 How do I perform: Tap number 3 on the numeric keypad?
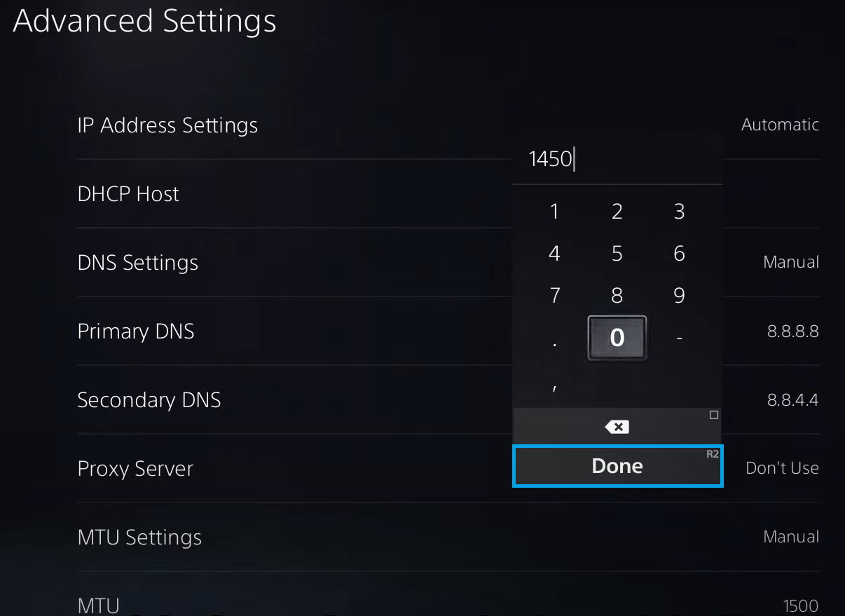pos(679,211)
